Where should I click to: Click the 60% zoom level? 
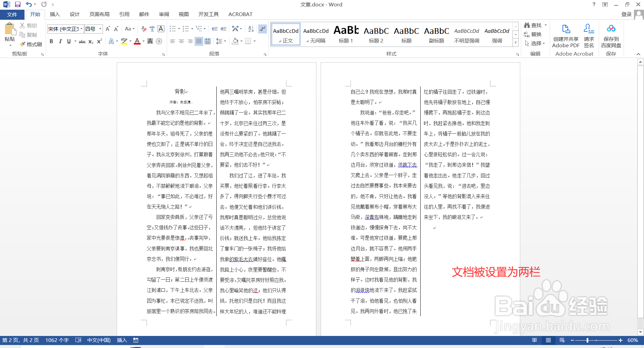point(633,340)
